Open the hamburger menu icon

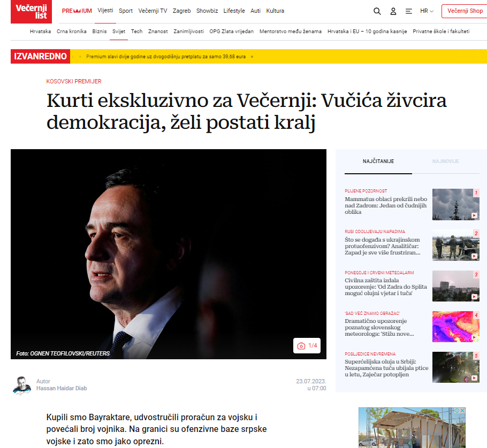point(409,11)
